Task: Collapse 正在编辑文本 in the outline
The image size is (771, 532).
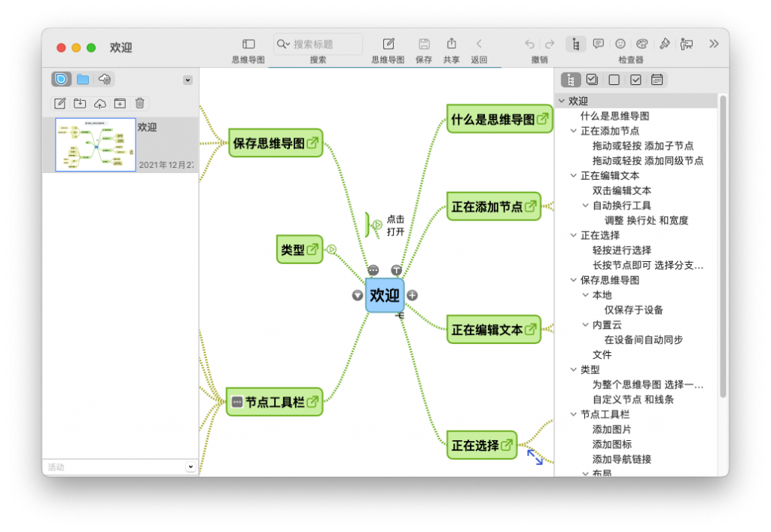Action: pos(573,175)
